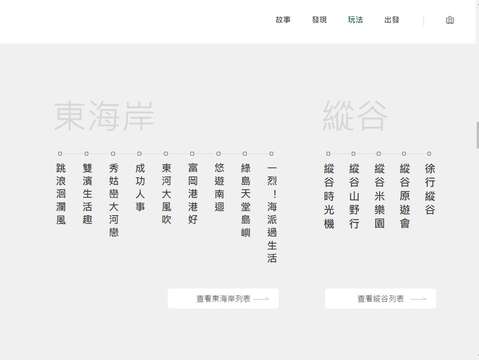Open the 悠遊南迴 itinerary link

(219, 187)
